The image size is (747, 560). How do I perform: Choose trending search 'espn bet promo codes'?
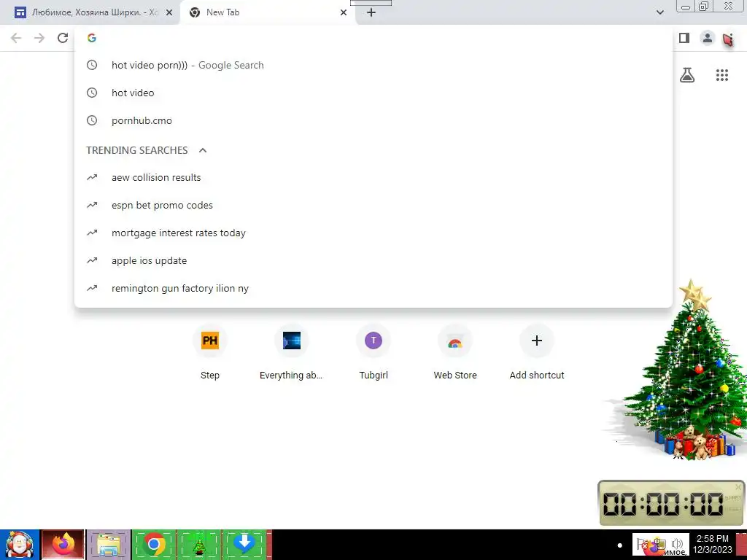click(373, 205)
